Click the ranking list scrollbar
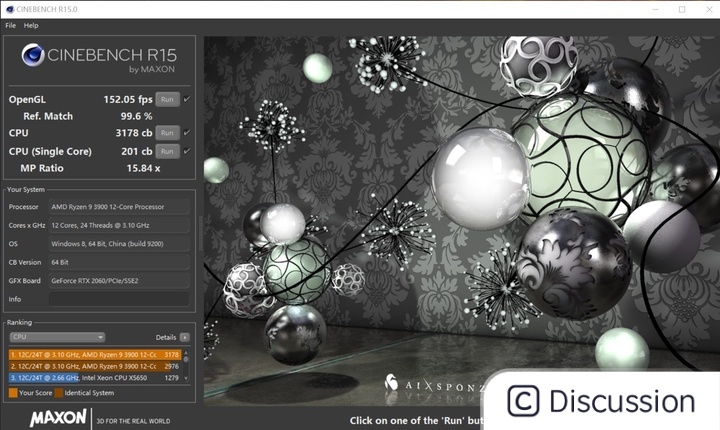The height and width of the screenshot is (430, 720). pyautogui.click(x=186, y=366)
